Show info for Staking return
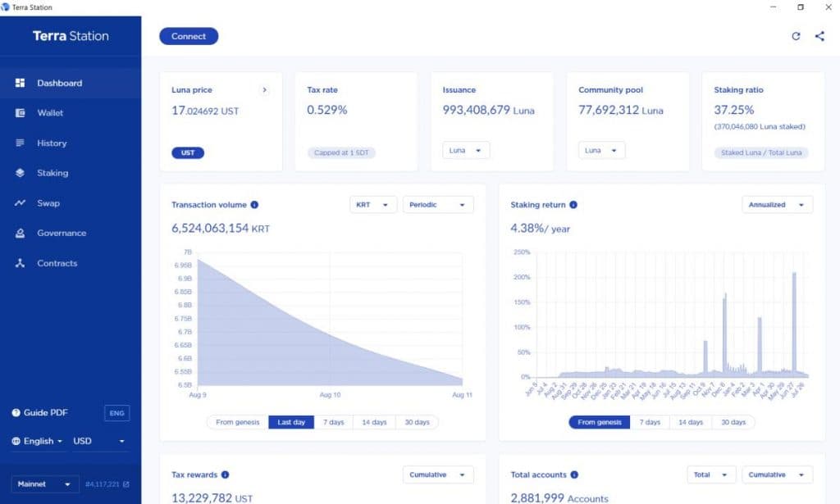This screenshot has height=504, width=840. pos(573,204)
